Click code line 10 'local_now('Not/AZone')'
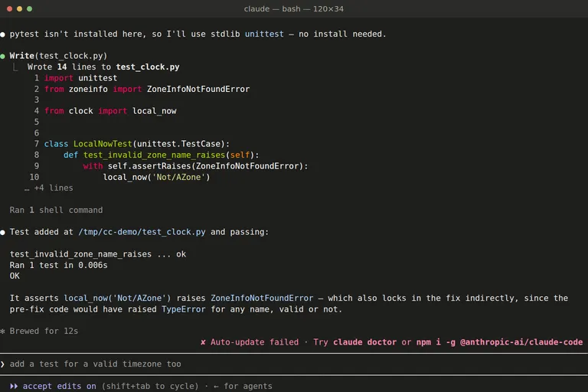This screenshot has width=588, height=392. [156, 177]
